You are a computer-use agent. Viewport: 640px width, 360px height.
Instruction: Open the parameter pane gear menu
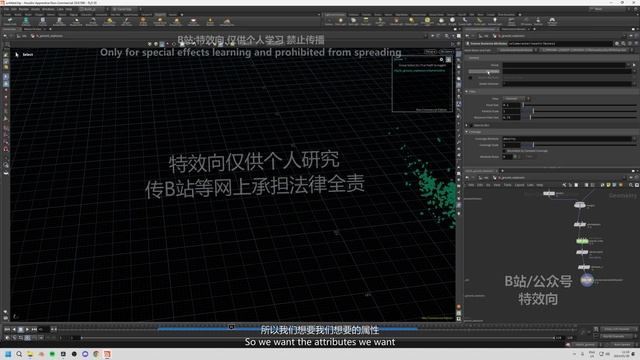click(617, 43)
